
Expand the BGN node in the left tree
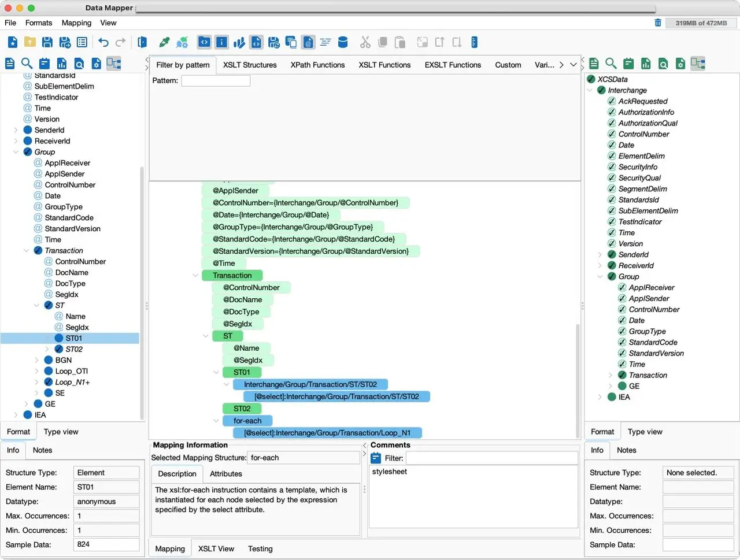(36, 360)
